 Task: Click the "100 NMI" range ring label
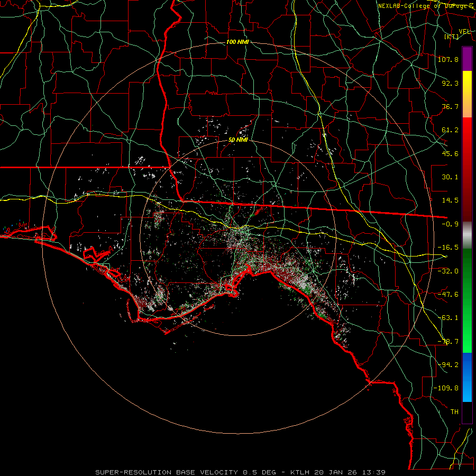tap(237, 42)
